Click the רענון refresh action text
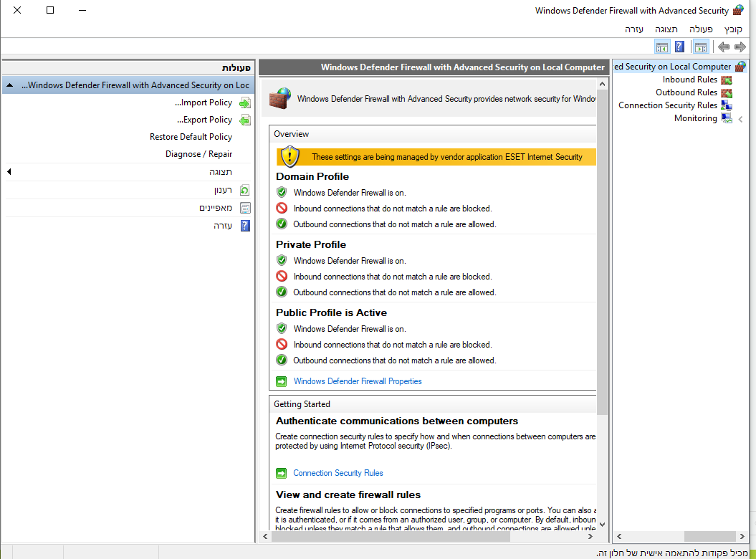Viewport: 756px width, 559px height. [224, 190]
